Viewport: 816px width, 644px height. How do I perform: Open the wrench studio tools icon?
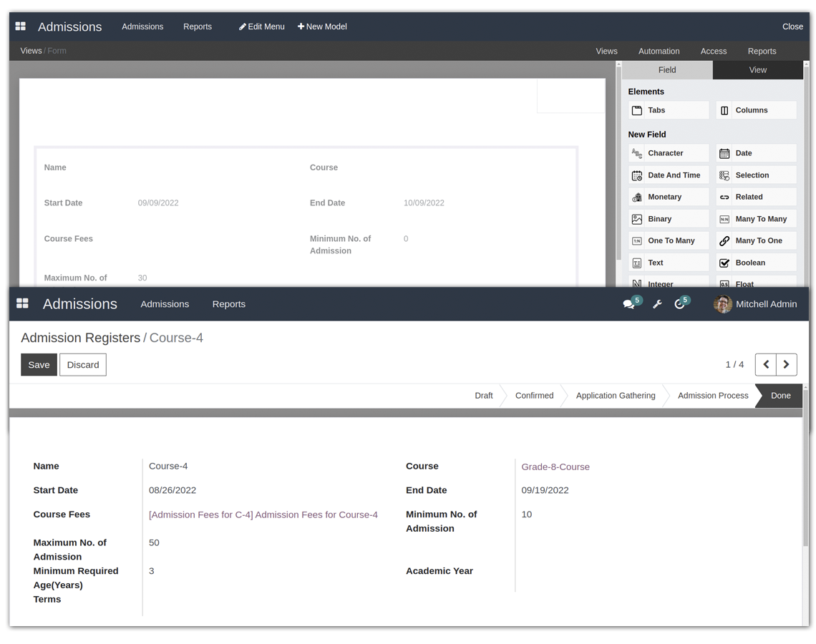click(x=657, y=304)
